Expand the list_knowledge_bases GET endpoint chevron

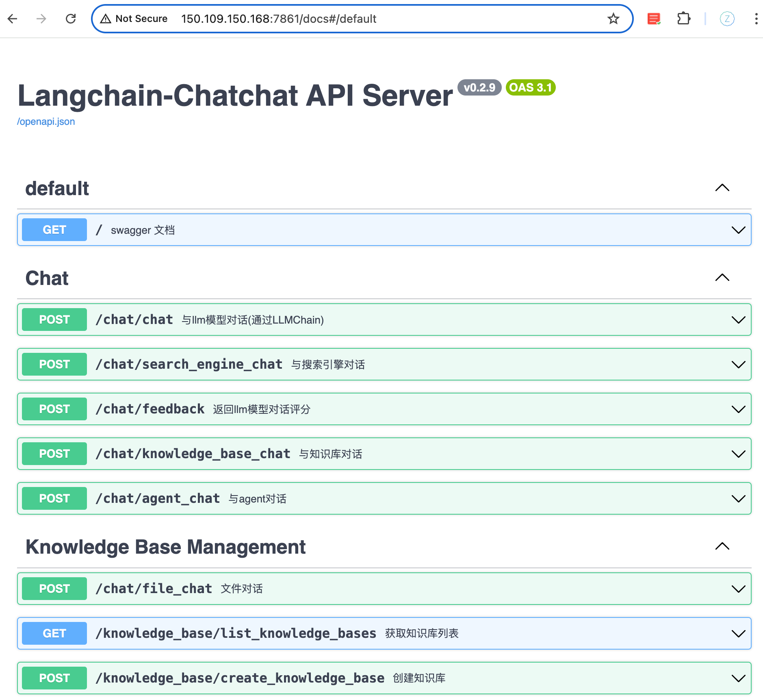point(738,634)
